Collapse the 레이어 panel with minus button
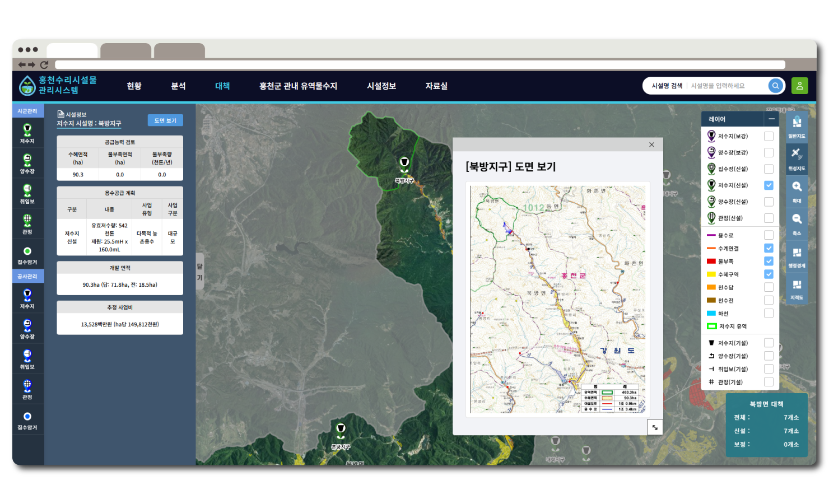The image size is (829, 504). 771,119
